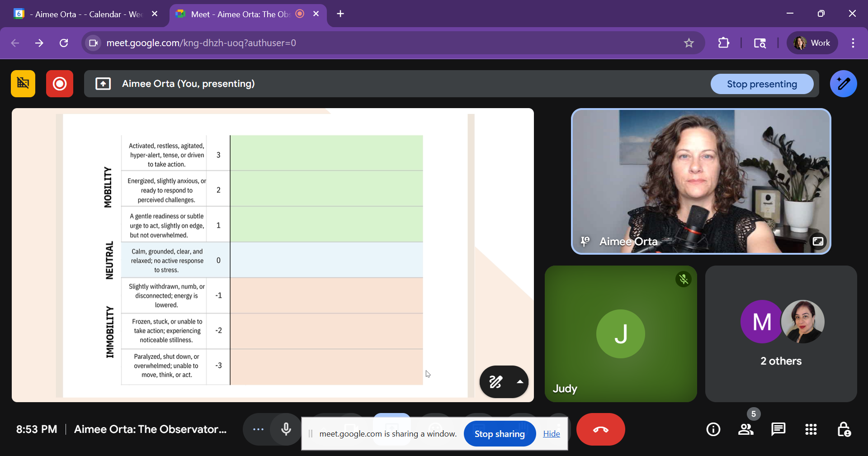This screenshot has width=868, height=456.
Task: Open the activities grid icon
Action: [x=811, y=429]
